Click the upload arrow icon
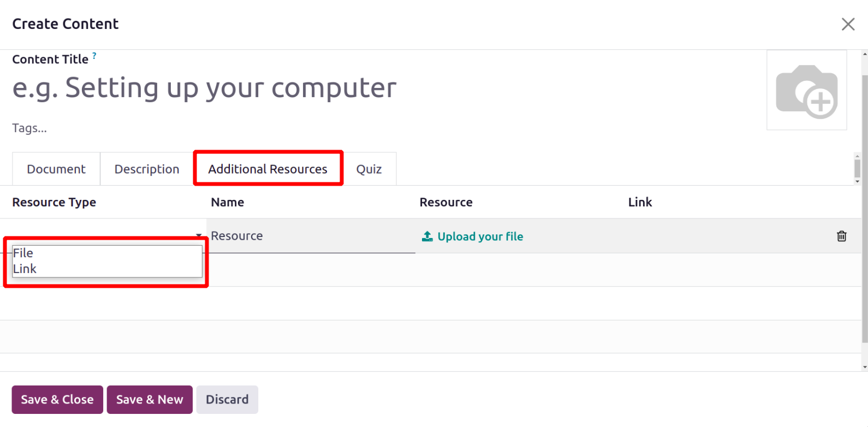Image resolution: width=868 pixels, height=427 pixels. tap(427, 236)
